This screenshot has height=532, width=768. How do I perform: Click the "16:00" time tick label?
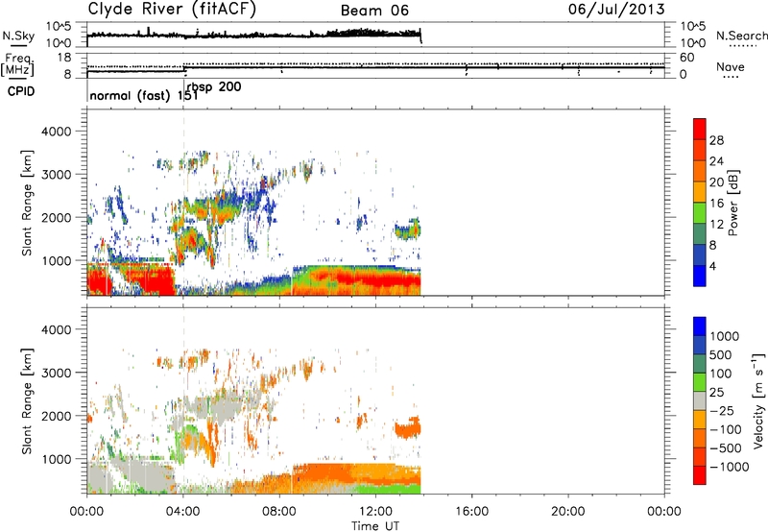(471, 512)
